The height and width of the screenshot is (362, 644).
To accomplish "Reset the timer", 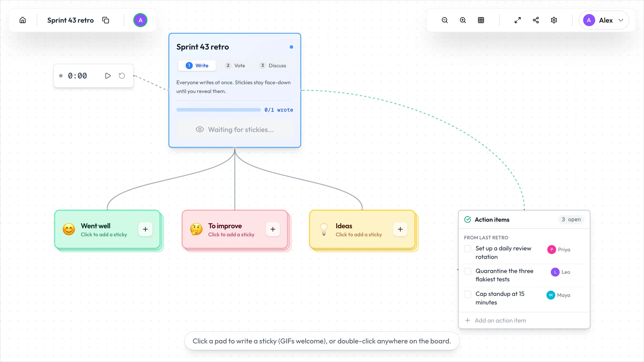I will pos(122,76).
